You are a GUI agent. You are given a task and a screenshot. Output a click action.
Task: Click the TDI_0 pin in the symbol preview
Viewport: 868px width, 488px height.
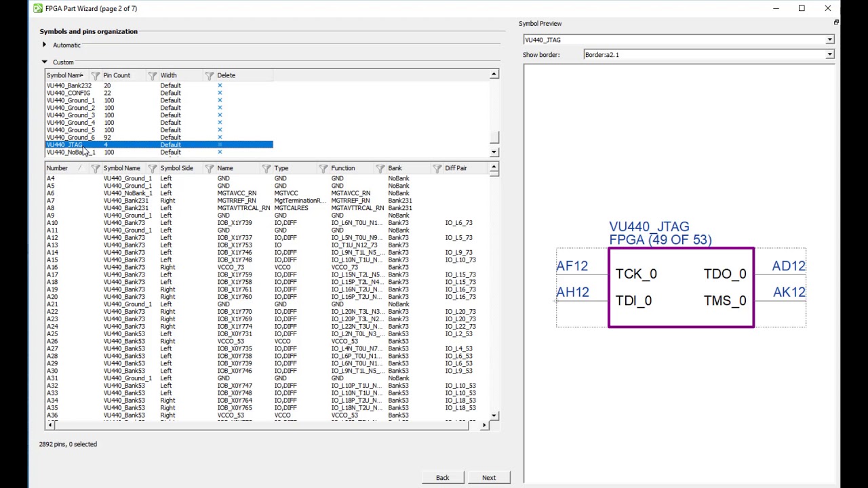(633, 300)
